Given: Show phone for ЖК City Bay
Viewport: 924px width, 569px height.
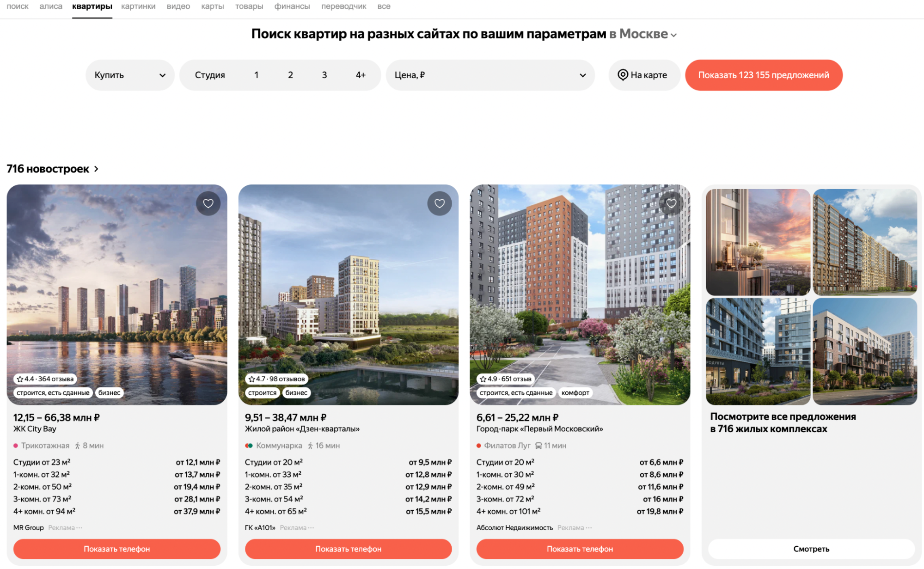Looking at the screenshot, I should tap(117, 549).
